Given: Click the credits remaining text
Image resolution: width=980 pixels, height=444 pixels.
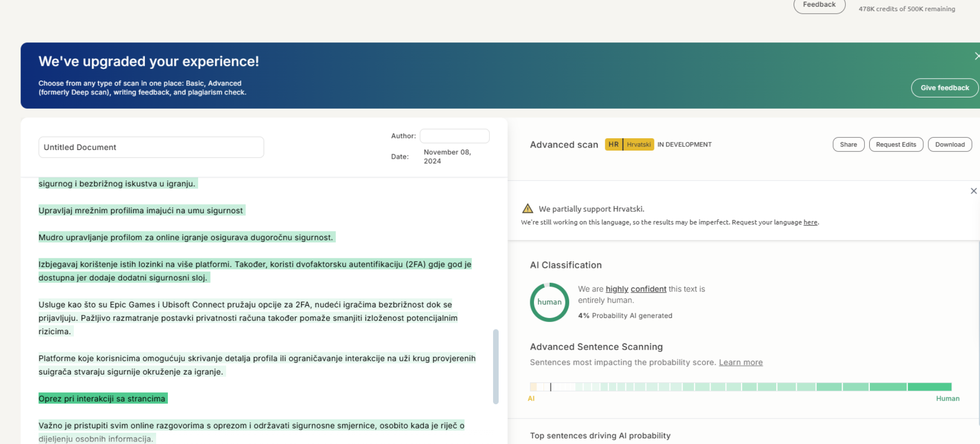Looking at the screenshot, I should [x=906, y=9].
